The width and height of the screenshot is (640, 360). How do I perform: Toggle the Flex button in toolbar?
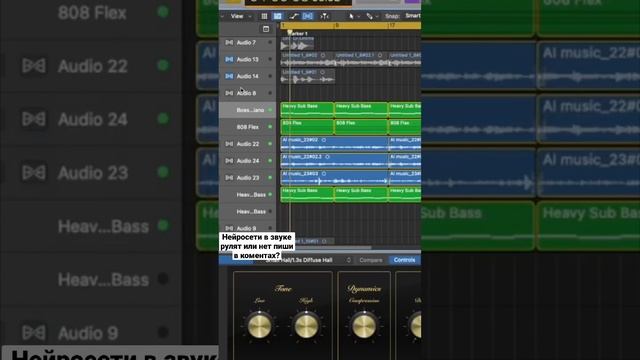[307, 16]
